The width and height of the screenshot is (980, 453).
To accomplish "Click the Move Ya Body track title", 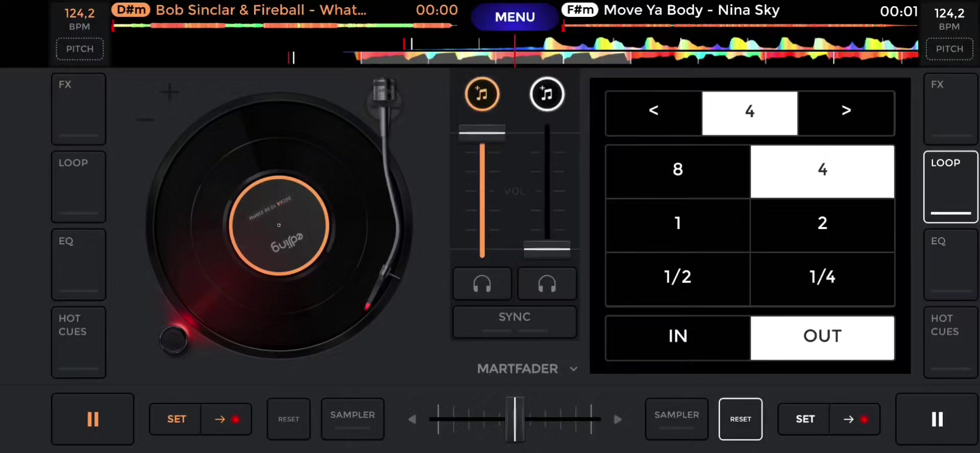I will click(692, 10).
